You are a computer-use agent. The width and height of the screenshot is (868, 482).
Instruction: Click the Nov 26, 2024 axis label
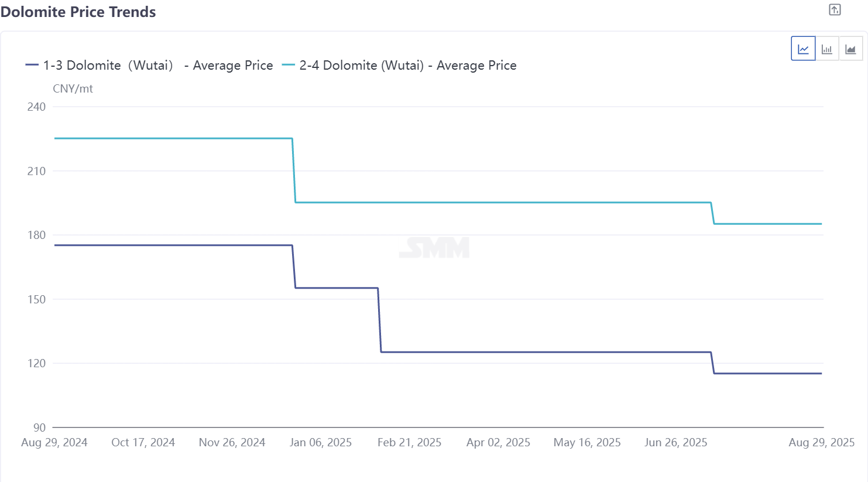(232, 443)
